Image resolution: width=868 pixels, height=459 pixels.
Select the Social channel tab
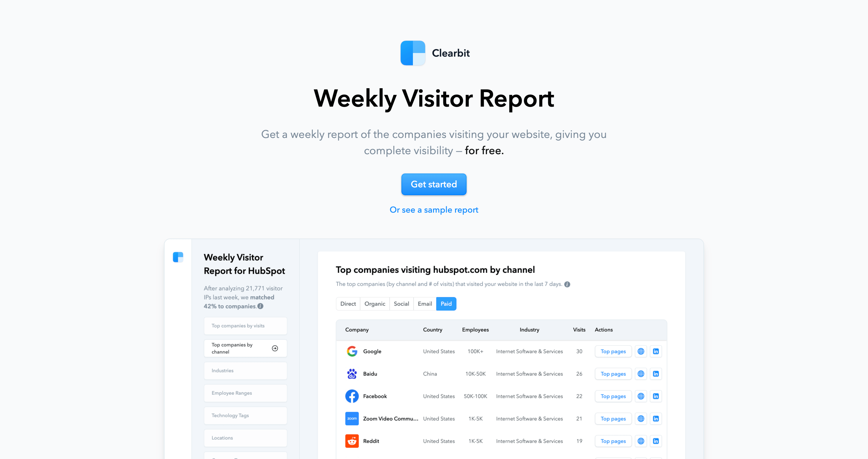401,304
